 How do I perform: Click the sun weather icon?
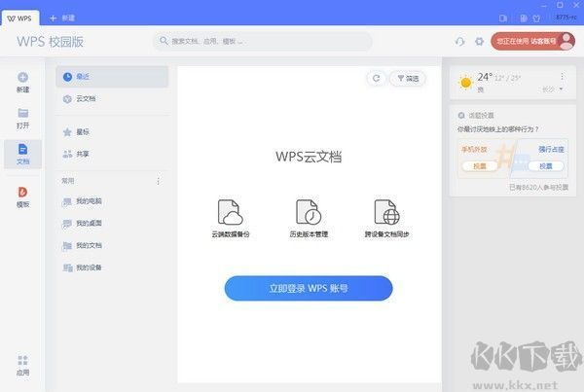[x=465, y=83]
